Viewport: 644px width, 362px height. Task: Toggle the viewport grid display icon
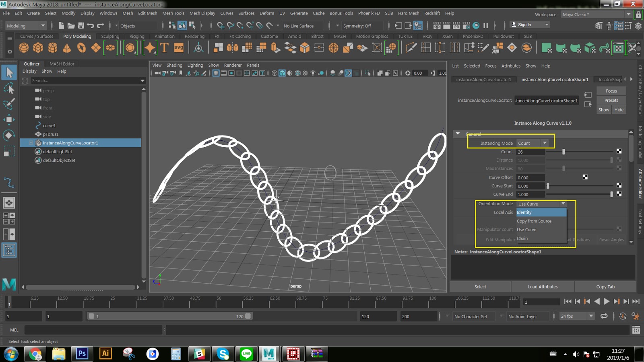(217, 73)
